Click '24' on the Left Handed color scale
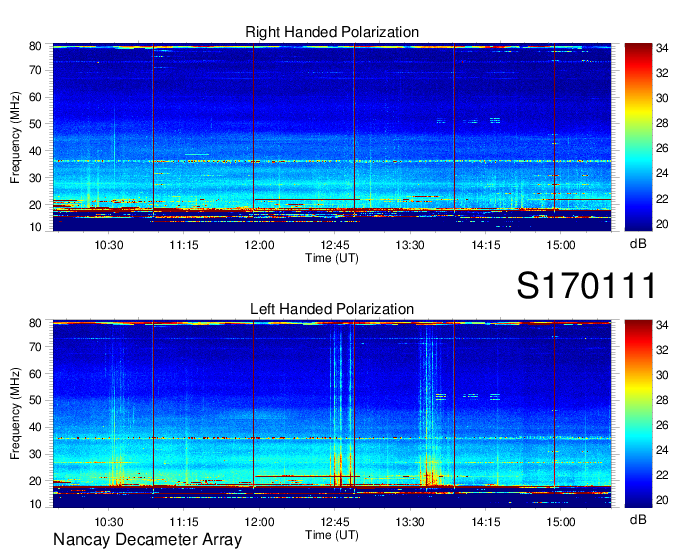 point(662,450)
